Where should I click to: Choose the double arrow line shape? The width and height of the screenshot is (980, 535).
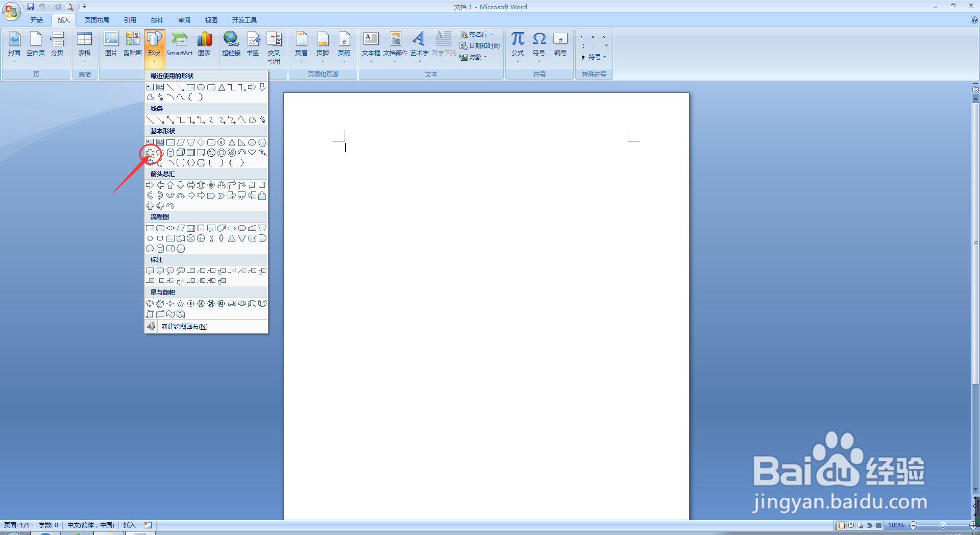(170, 120)
